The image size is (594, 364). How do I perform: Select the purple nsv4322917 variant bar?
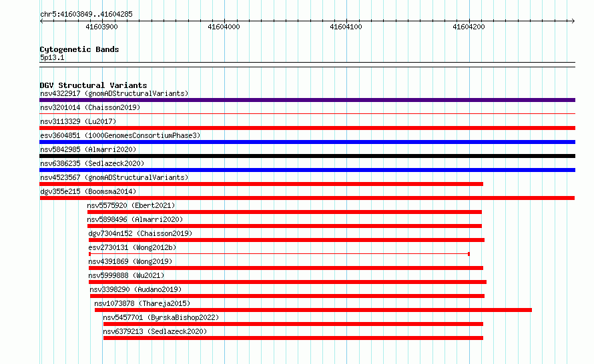pos(307,100)
